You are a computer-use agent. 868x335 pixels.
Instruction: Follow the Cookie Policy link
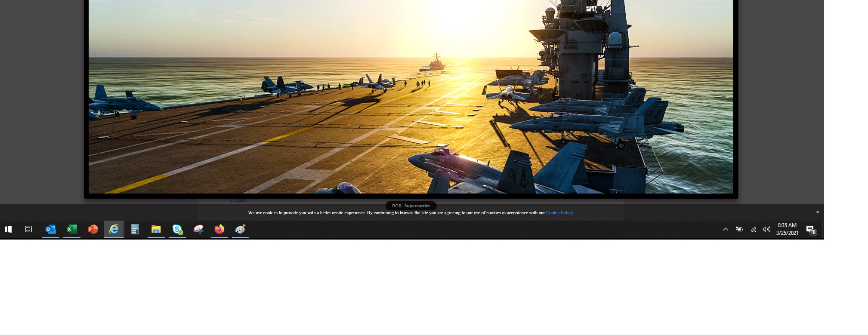[x=559, y=213]
